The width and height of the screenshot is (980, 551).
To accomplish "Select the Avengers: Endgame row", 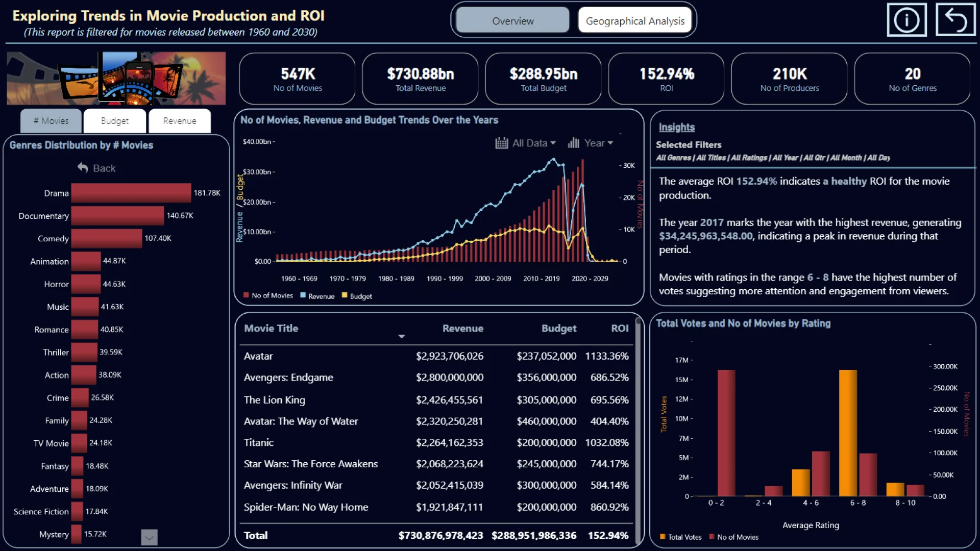I will point(436,378).
